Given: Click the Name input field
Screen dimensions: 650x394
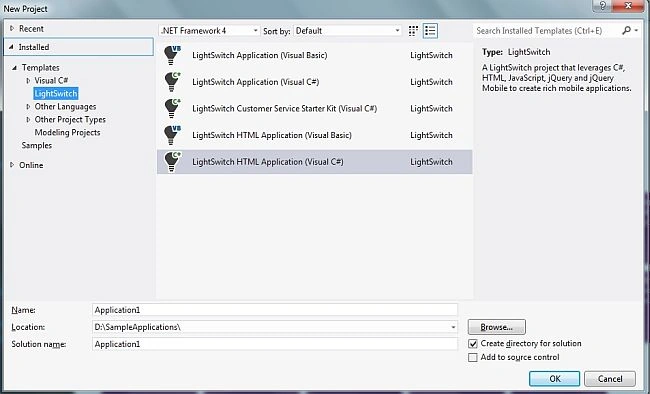Looking at the screenshot, I should (x=275, y=310).
